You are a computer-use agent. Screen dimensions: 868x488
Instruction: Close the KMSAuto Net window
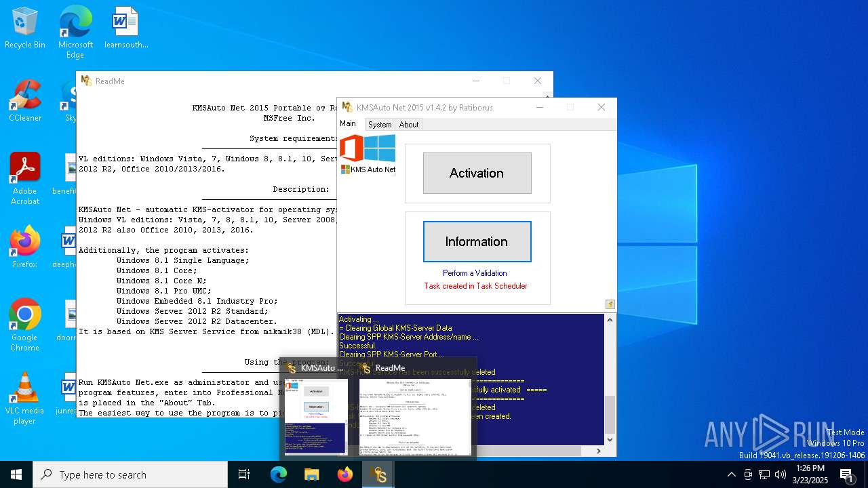click(x=601, y=107)
